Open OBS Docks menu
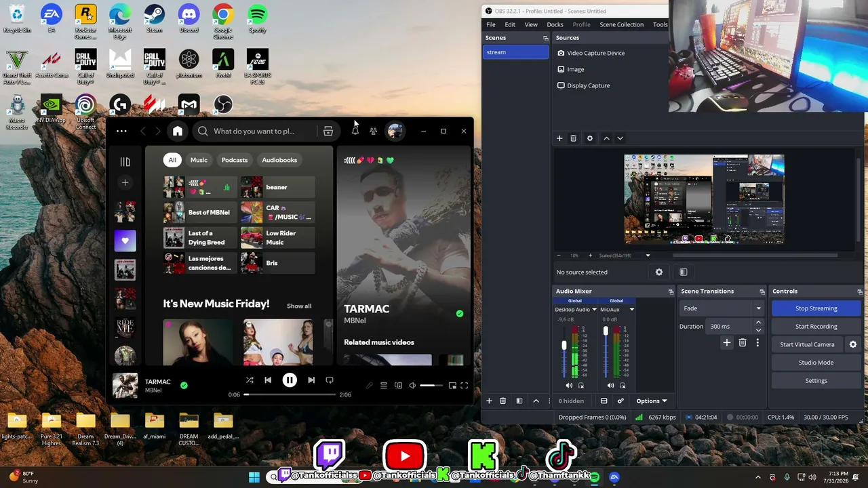Screen dimensions: 868x488 (x=555, y=24)
